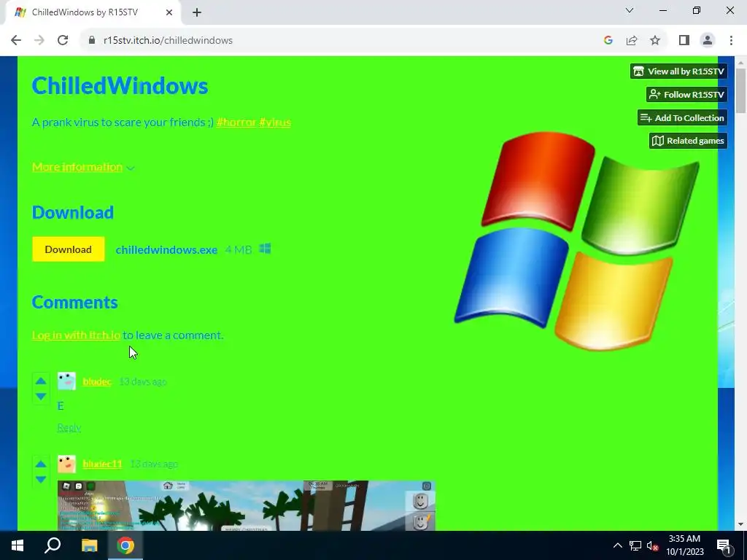The image size is (747, 560).
Task: Open the network tray icon
Action: (x=635, y=545)
